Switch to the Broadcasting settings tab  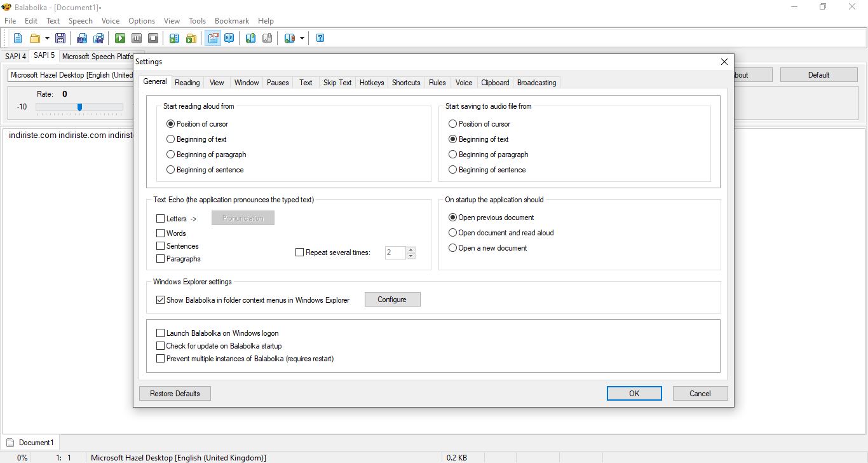pyautogui.click(x=537, y=83)
